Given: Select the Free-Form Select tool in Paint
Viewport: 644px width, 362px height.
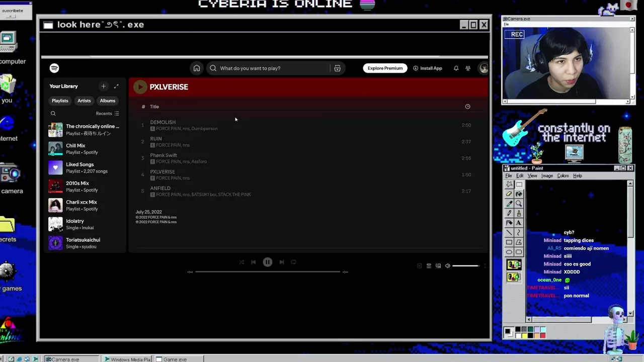Looking at the screenshot, I should (x=509, y=184).
